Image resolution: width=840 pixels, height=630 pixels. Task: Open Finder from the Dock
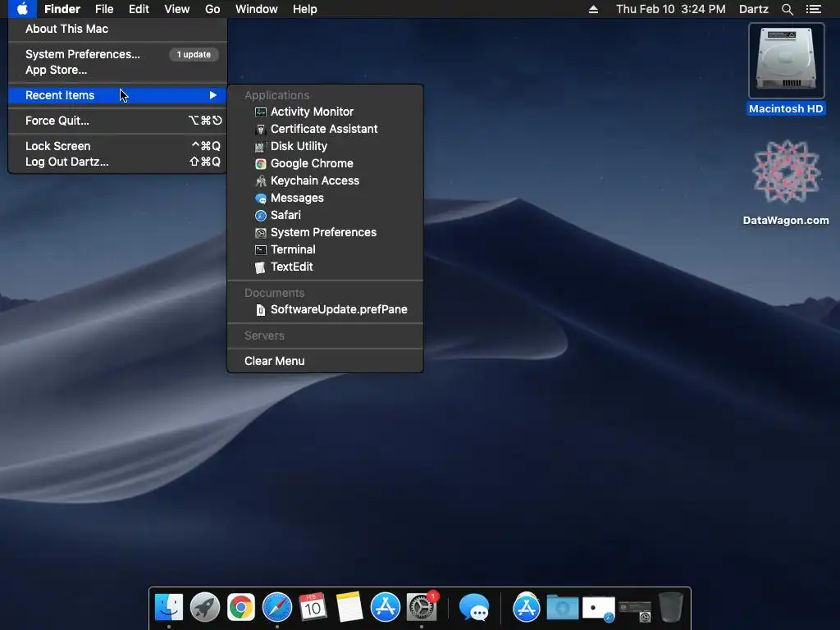pos(169,608)
